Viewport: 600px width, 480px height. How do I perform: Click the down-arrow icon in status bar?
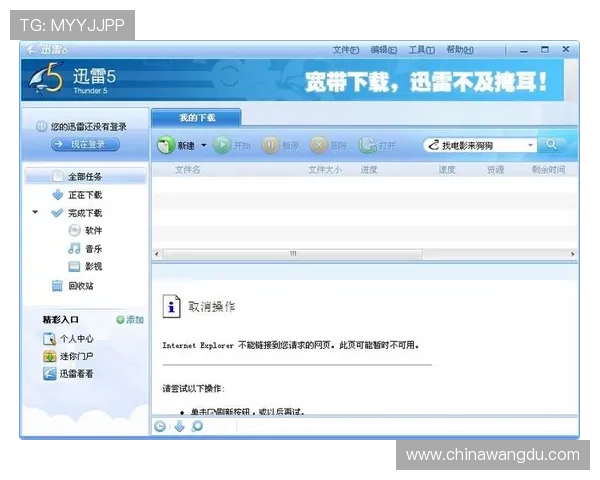[x=179, y=426]
